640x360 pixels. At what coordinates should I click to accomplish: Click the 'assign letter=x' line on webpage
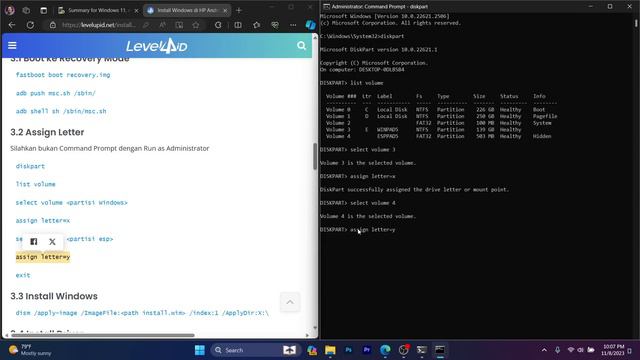click(x=43, y=220)
